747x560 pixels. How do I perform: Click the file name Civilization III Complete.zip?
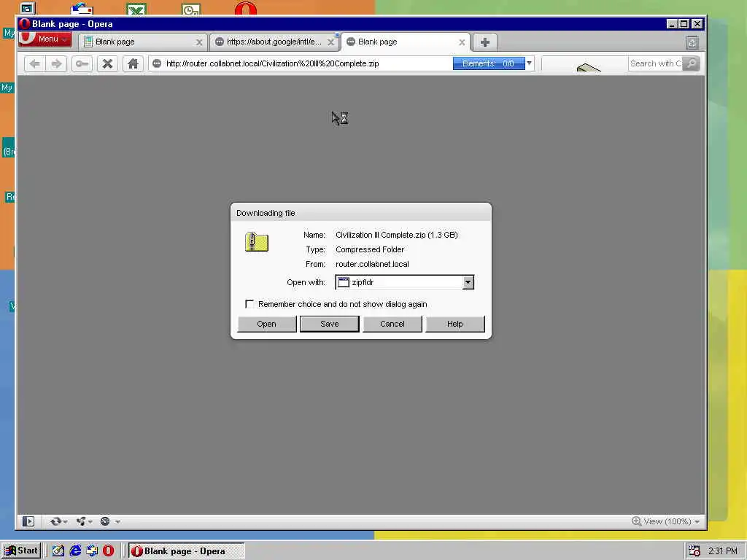point(381,235)
